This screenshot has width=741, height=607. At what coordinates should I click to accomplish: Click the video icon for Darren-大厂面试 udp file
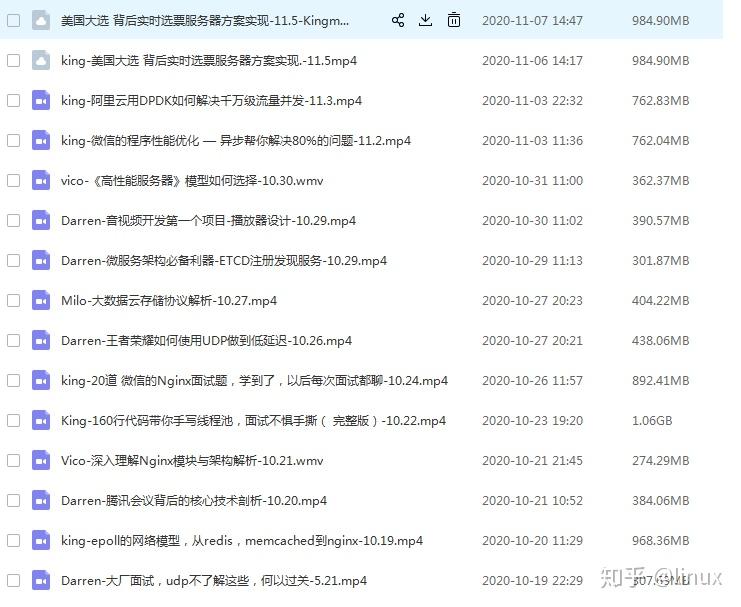click(x=41, y=581)
